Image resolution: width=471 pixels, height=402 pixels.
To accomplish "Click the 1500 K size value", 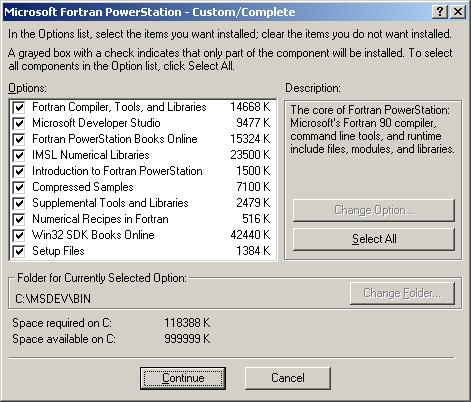I will (253, 171).
